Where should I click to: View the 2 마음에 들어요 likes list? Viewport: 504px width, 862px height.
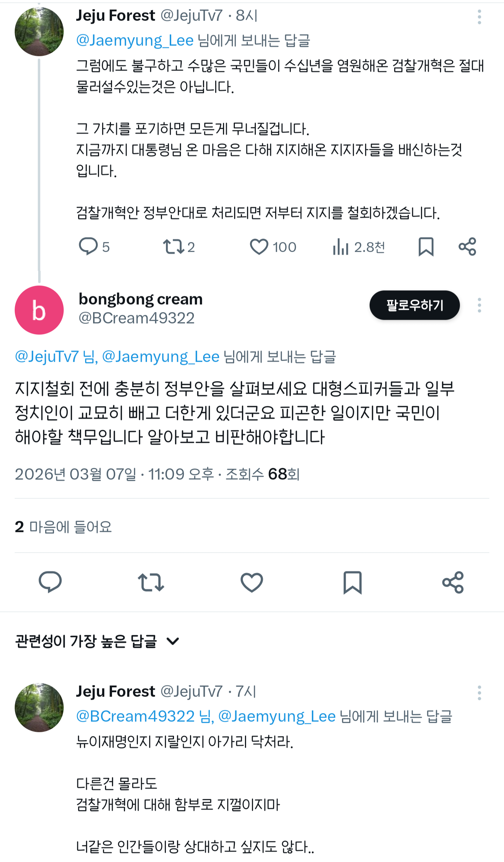pyautogui.click(x=63, y=527)
